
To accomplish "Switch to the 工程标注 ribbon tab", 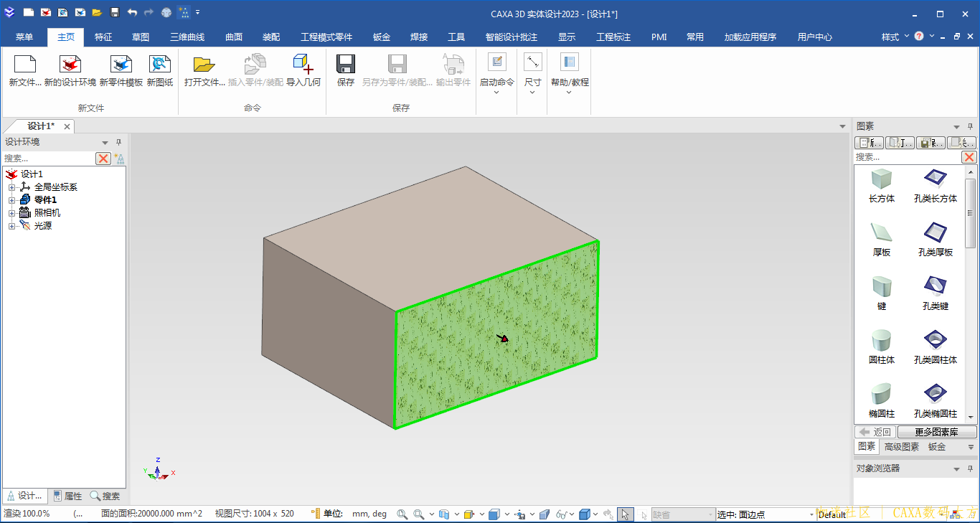I will click(x=613, y=37).
